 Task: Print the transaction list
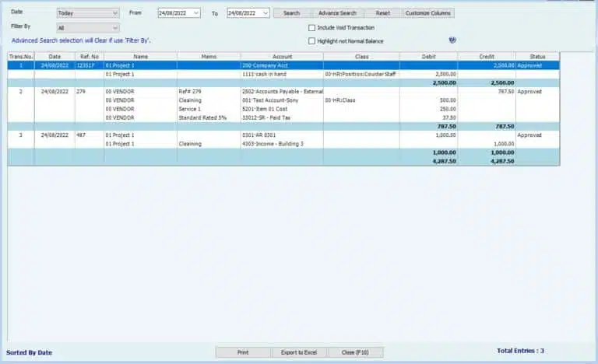click(243, 352)
